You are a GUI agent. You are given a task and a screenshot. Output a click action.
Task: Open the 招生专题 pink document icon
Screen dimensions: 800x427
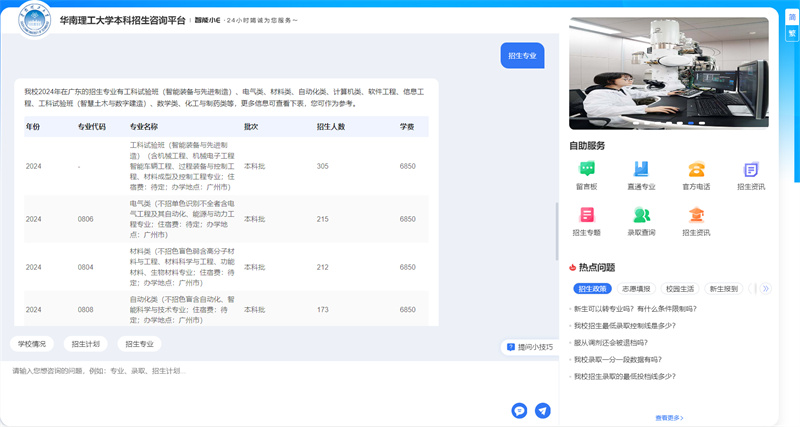pyautogui.click(x=587, y=215)
